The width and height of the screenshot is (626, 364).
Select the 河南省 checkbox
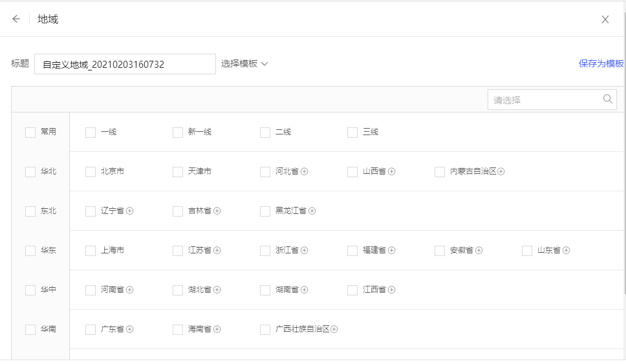(x=91, y=290)
